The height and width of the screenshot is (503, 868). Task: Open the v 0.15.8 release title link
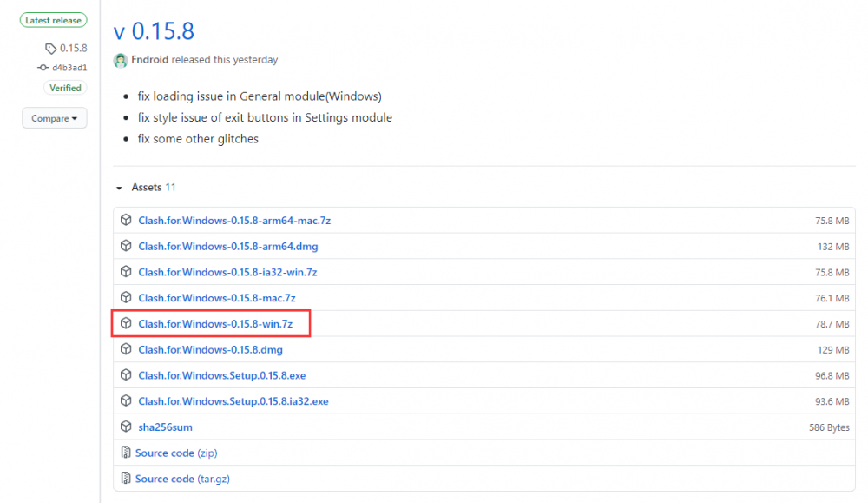pos(154,31)
